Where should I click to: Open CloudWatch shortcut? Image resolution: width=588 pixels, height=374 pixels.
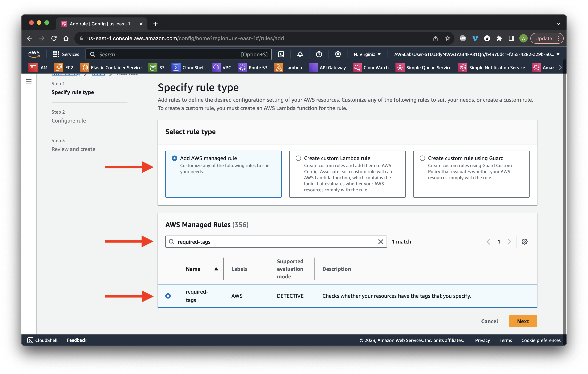pos(371,67)
